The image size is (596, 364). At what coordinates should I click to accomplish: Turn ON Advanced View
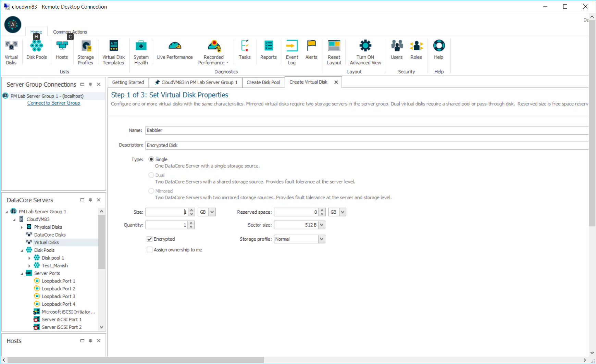(365, 51)
